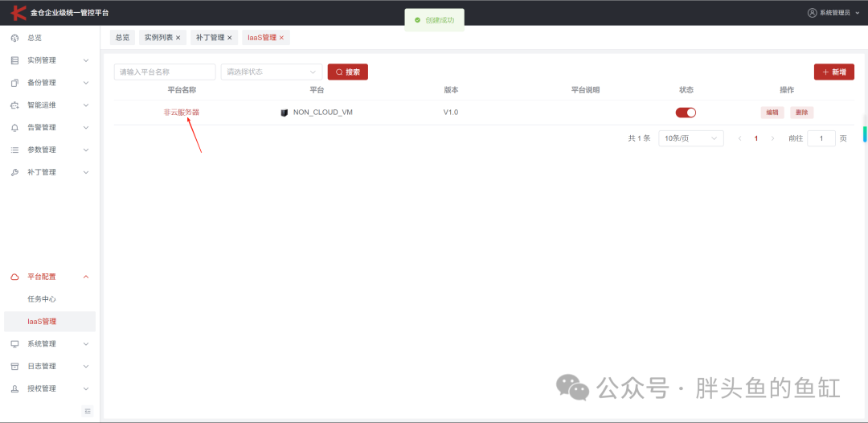Expand the 智能运维 menu chevron
The width and height of the screenshot is (868, 423).
tap(86, 105)
